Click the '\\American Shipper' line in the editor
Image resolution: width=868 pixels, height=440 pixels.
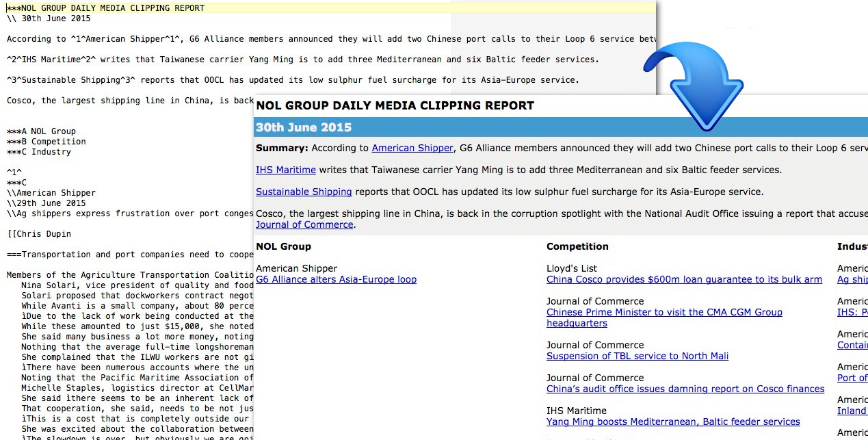tap(51, 193)
